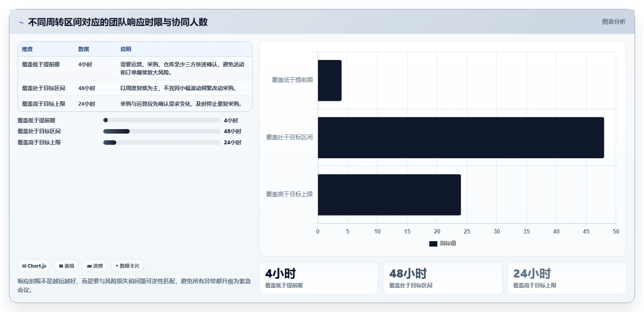This screenshot has height=312, width=644.
Task: Click the 说明 column header
Action: pos(126,49)
